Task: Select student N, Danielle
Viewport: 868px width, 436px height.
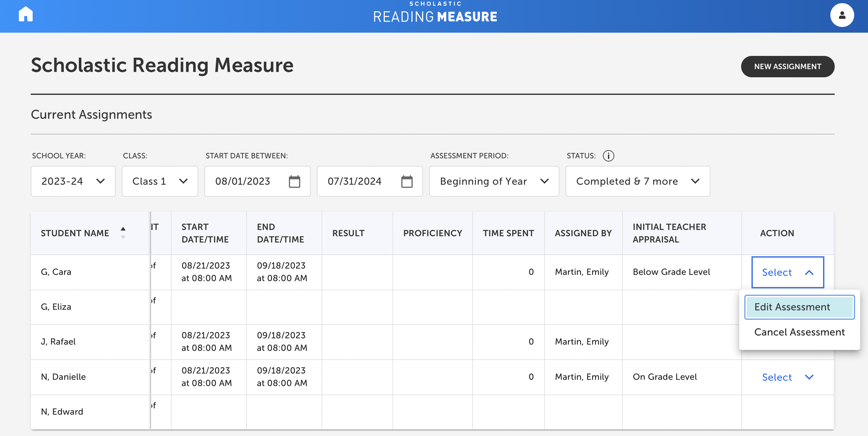Action: (63, 377)
